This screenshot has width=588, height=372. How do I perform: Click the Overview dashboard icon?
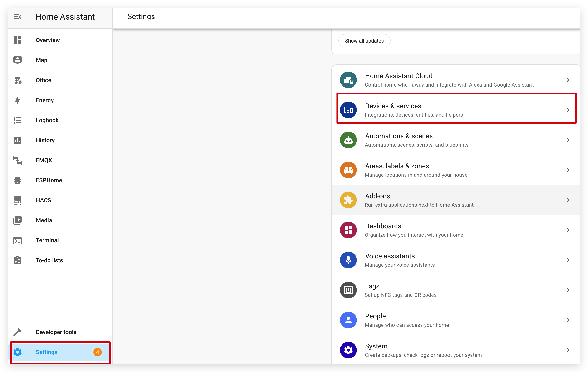(x=17, y=40)
